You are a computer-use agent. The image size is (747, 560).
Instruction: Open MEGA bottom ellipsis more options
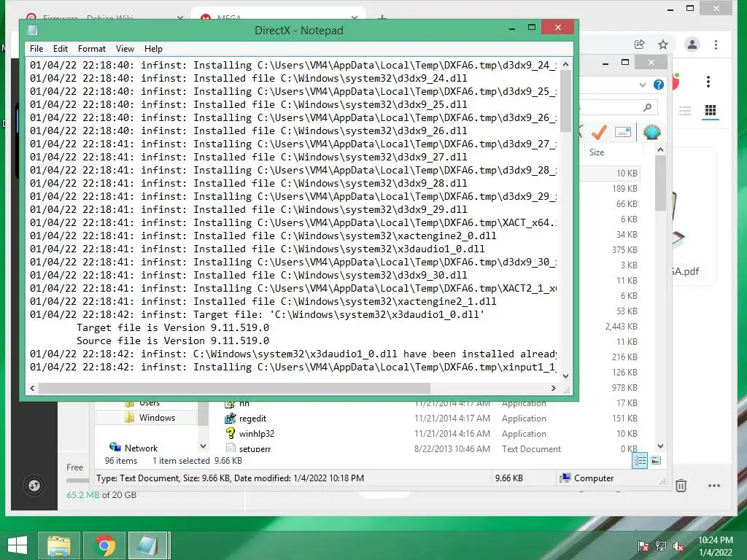point(713,486)
